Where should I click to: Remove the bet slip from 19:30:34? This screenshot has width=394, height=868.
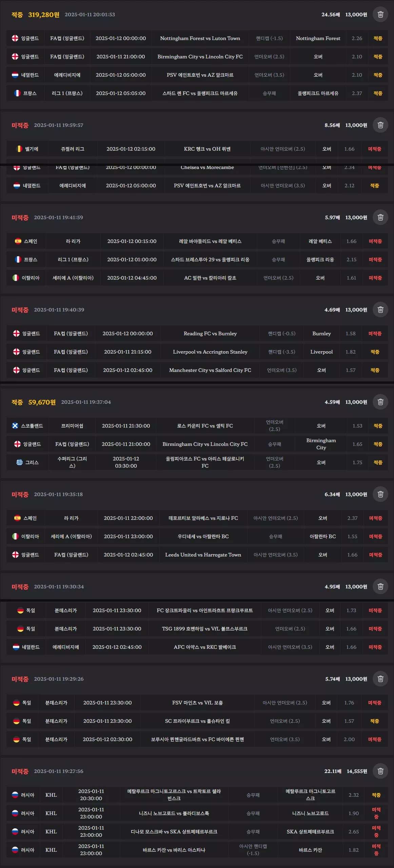pyautogui.click(x=380, y=587)
